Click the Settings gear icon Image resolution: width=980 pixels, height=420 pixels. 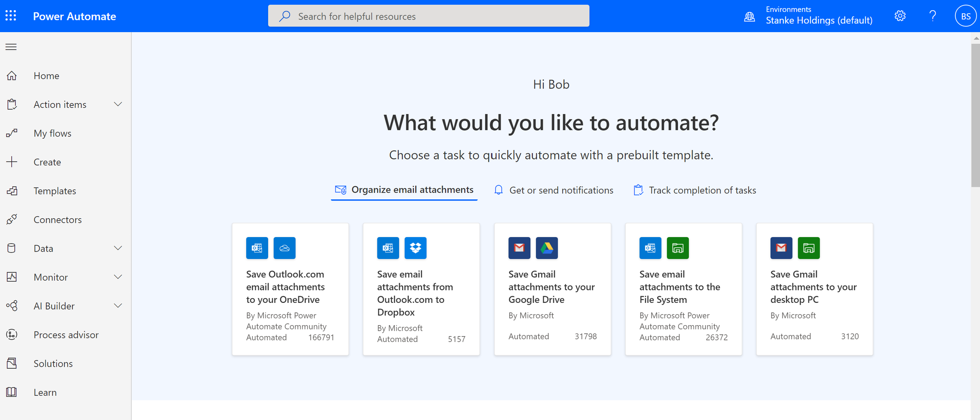coord(900,15)
